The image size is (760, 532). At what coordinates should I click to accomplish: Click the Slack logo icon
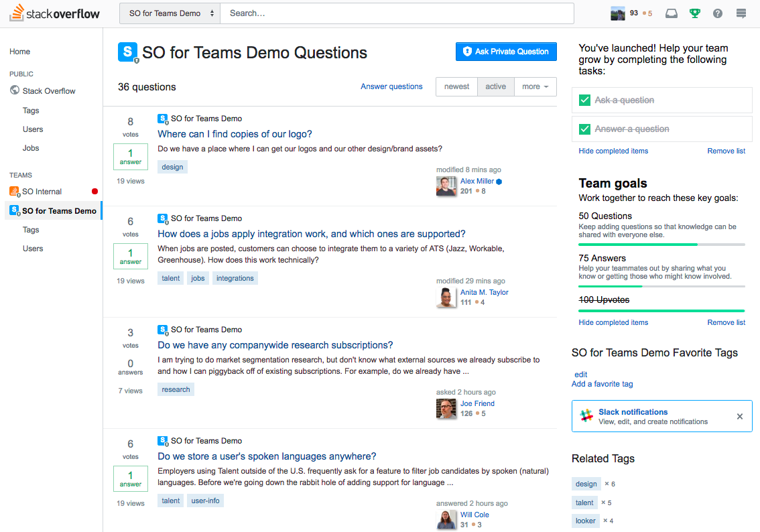coord(586,415)
